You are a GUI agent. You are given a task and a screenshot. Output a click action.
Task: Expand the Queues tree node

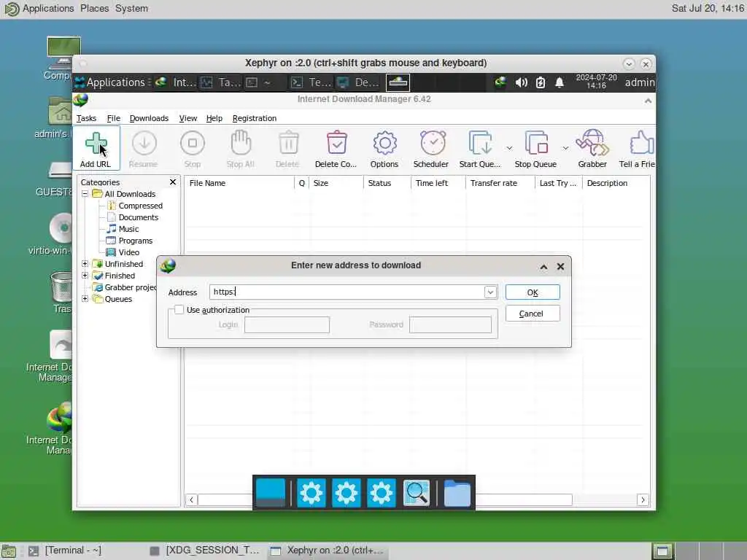coord(85,299)
